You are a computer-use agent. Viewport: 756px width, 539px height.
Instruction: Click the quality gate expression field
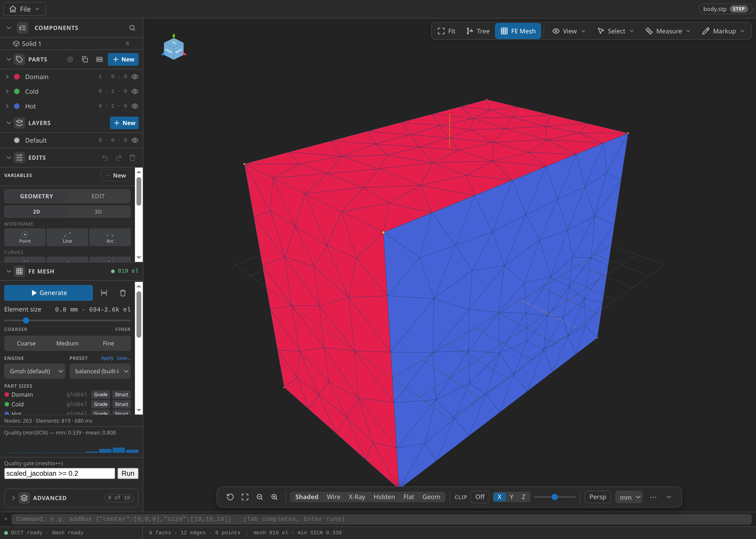click(60, 473)
